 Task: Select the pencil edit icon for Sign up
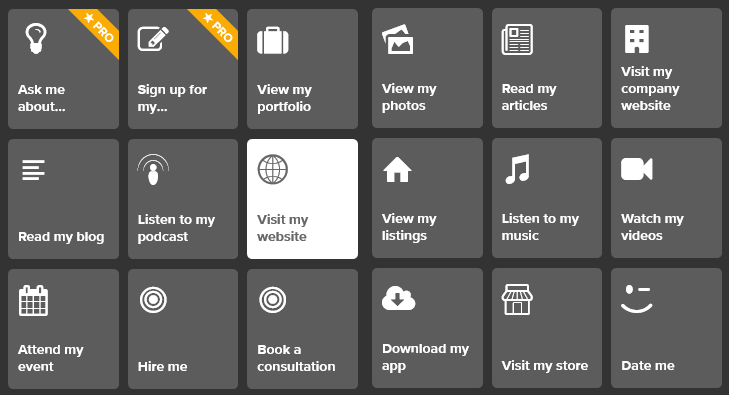pyautogui.click(x=153, y=39)
